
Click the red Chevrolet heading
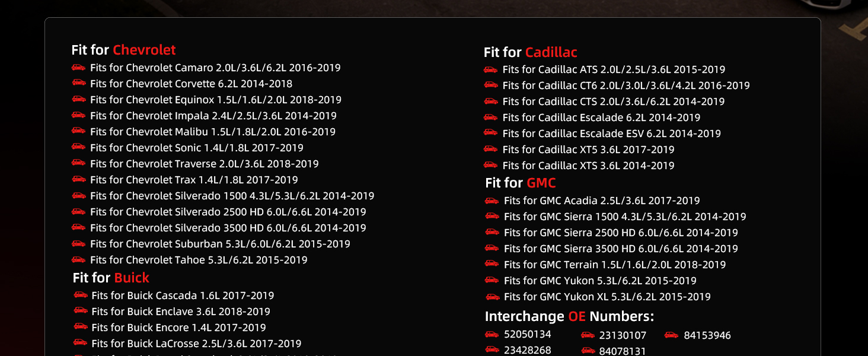[x=144, y=50]
